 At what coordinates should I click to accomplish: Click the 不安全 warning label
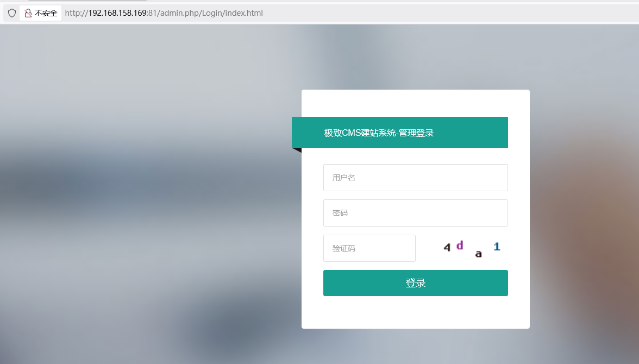pos(46,13)
